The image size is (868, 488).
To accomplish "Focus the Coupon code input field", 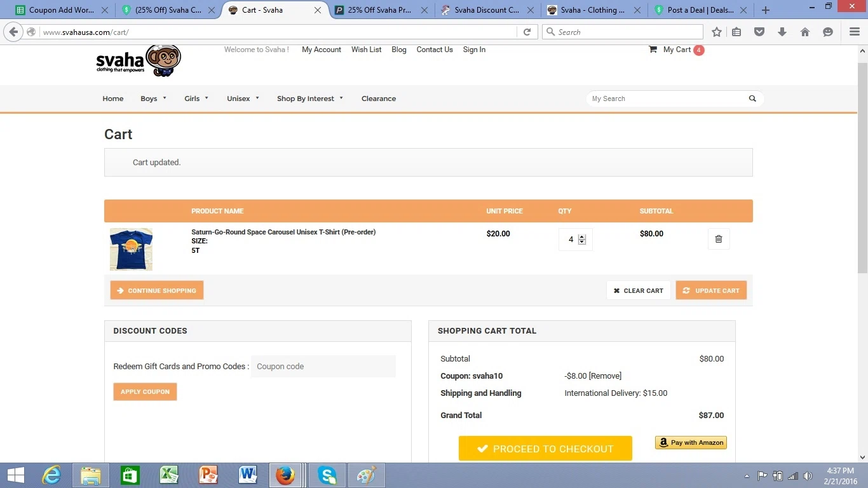I will coord(323,366).
